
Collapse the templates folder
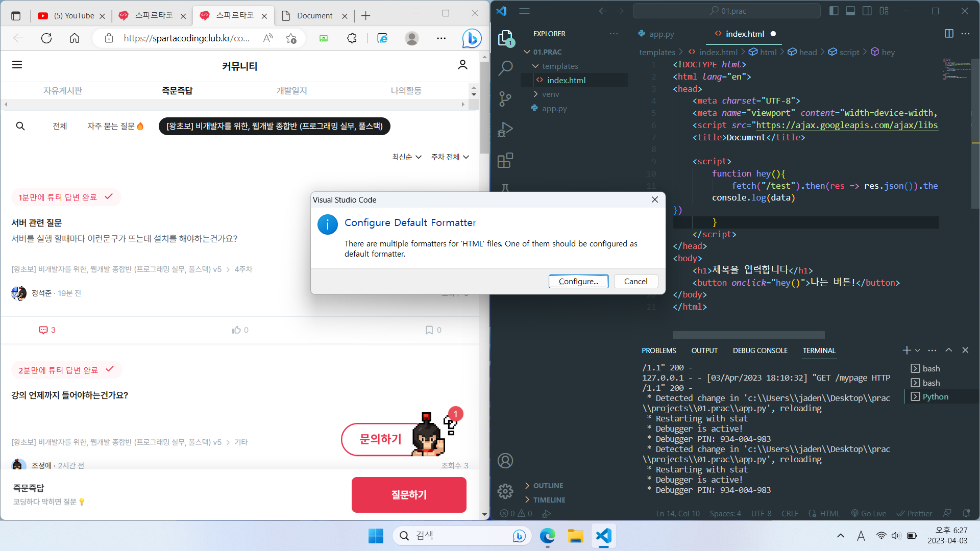(535, 66)
